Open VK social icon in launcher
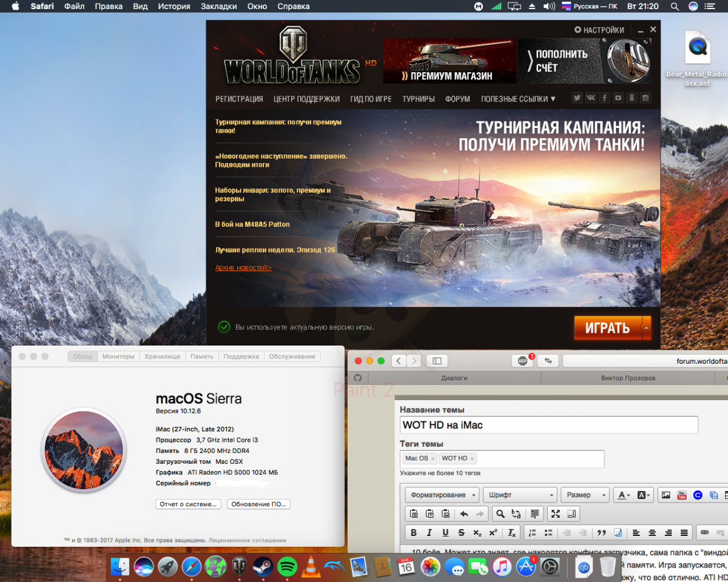 (590, 98)
